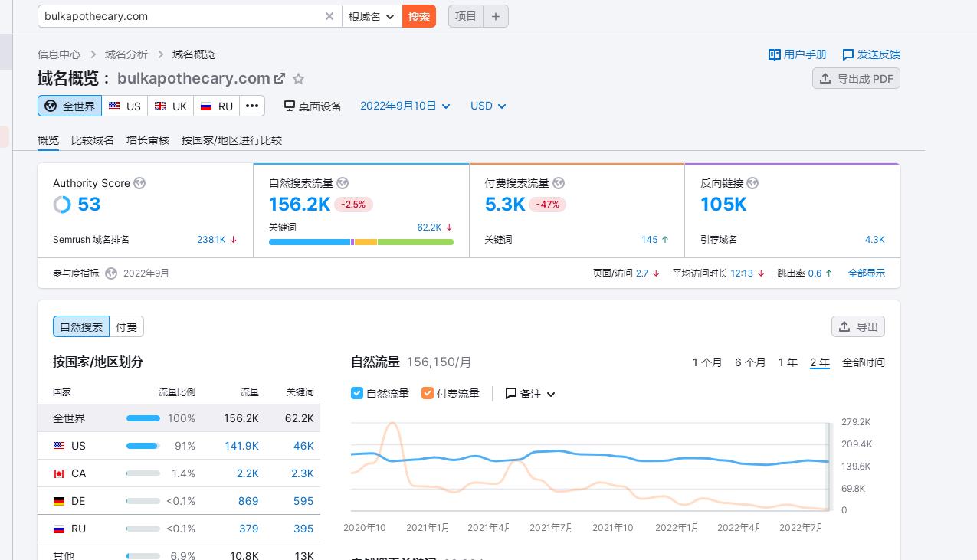Click the info globe next to 自然搜索流量
The width and height of the screenshot is (977, 560).
pos(343,183)
